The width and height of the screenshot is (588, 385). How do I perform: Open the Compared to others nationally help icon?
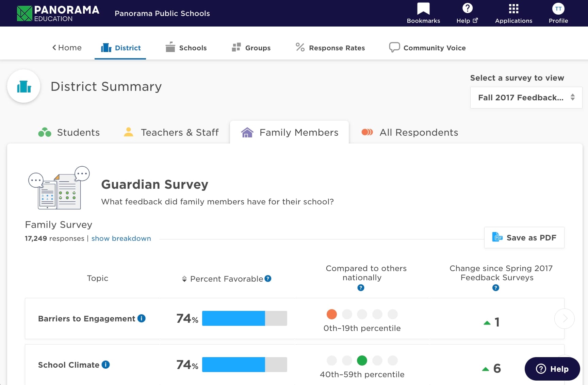coord(361,288)
